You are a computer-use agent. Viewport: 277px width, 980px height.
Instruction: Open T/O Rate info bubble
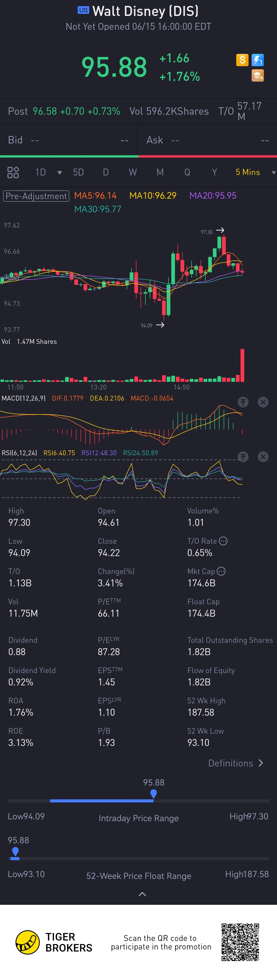point(223,541)
